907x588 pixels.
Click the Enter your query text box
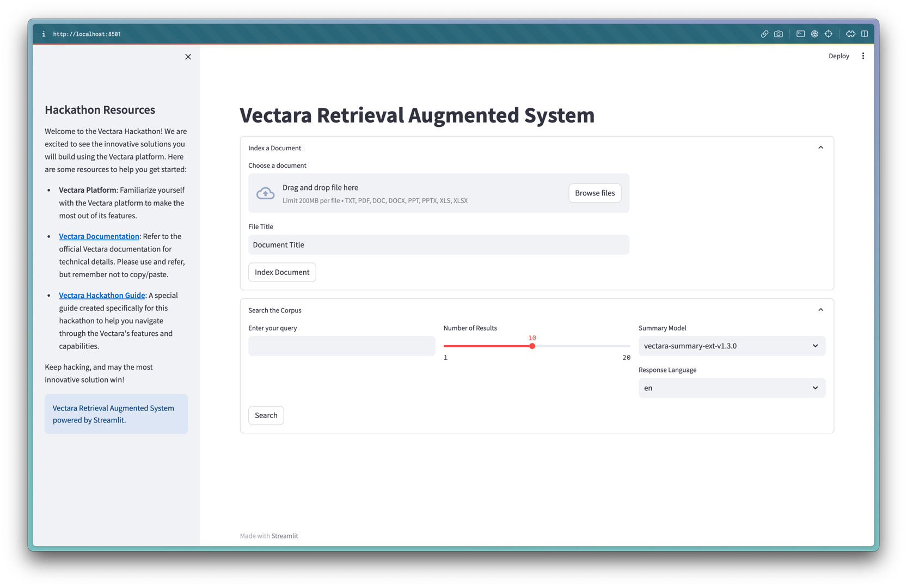click(x=342, y=346)
